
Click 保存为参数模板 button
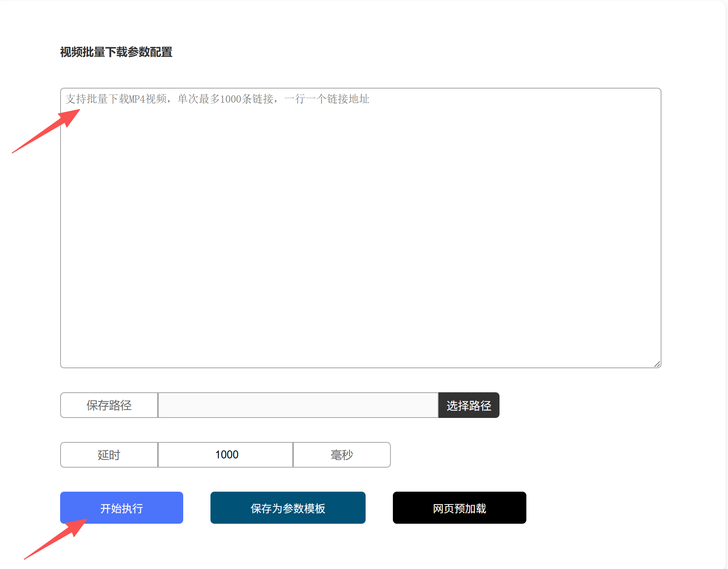point(287,508)
